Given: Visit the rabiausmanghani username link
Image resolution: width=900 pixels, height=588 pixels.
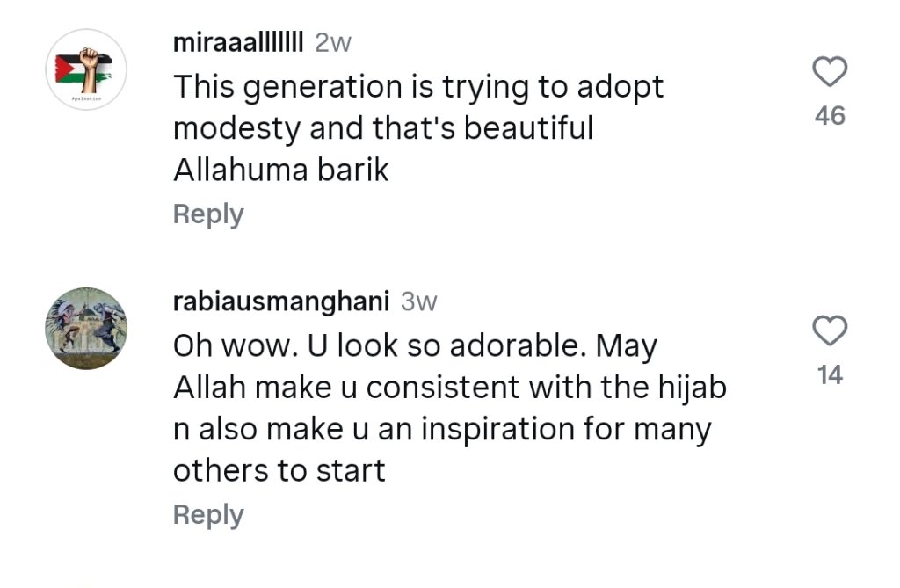Looking at the screenshot, I should (x=281, y=301).
